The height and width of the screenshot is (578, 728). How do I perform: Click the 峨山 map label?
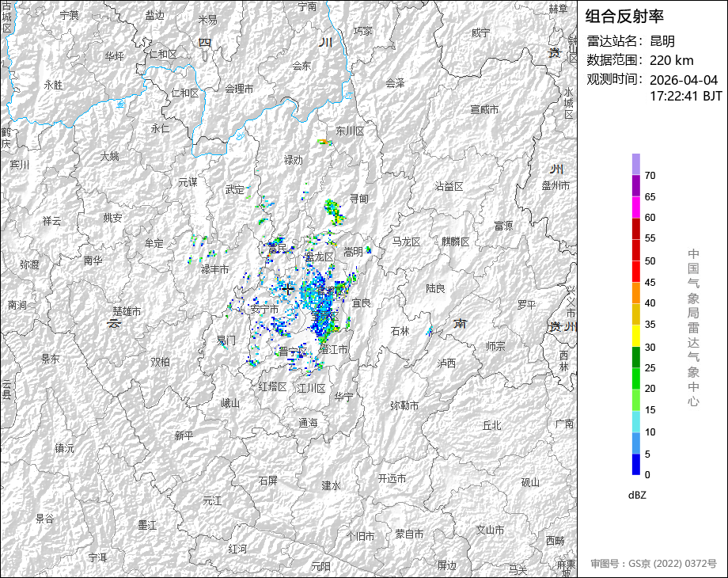point(230,403)
